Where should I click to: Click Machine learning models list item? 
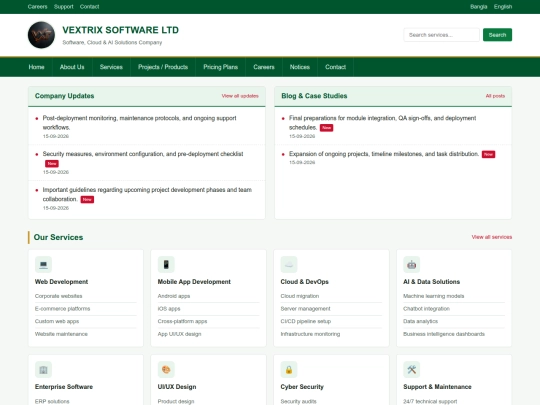coord(434,296)
